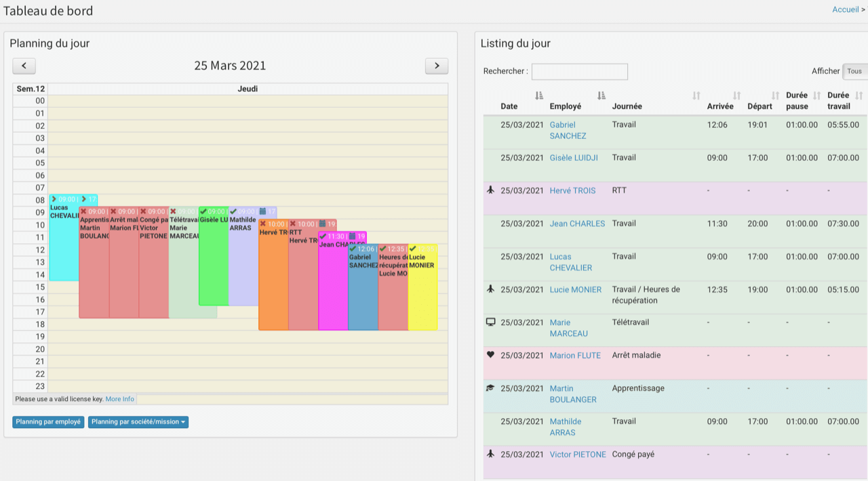Click the airplane icon beside Hervé TROIS
The image size is (868, 481).
[491, 190]
